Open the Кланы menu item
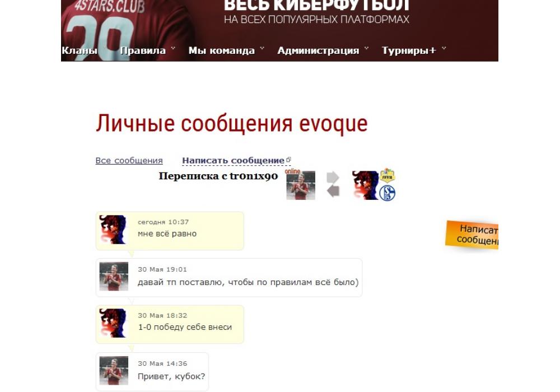Image resolution: width=560 pixels, height=392 pixels. (80, 51)
